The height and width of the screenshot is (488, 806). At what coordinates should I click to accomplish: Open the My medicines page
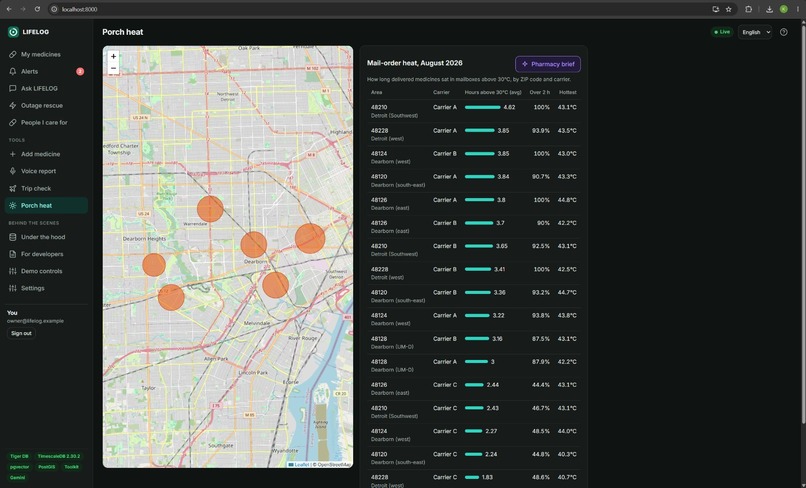46,54
